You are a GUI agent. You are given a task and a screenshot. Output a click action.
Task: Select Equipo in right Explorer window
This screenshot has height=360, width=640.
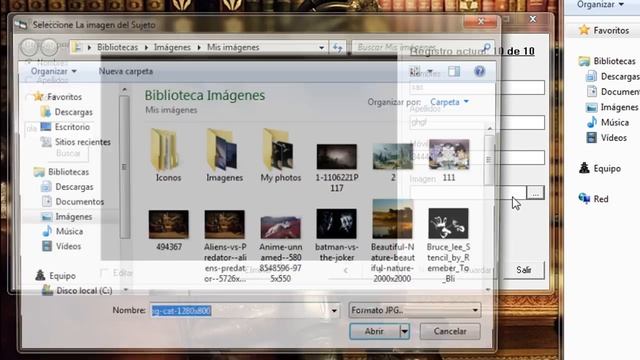pos(600,168)
